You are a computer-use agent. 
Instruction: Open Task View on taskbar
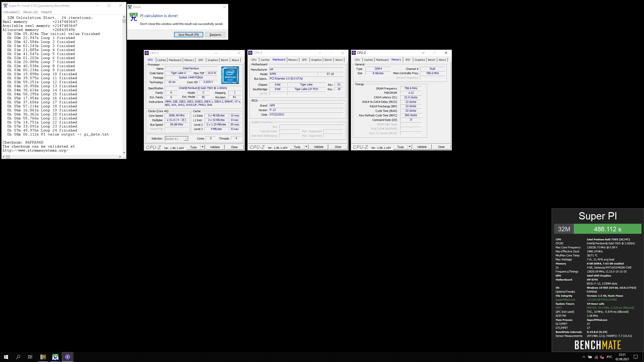[30, 357]
